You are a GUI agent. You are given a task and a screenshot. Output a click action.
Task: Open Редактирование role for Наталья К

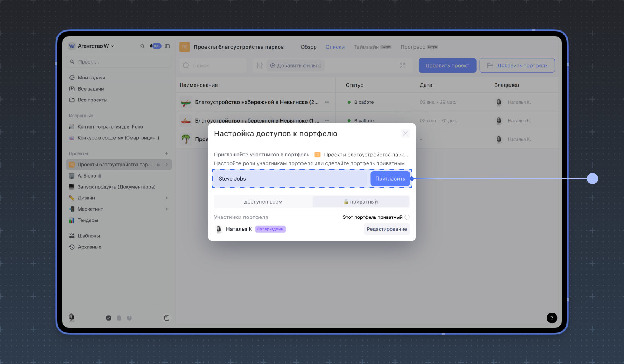(387, 229)
